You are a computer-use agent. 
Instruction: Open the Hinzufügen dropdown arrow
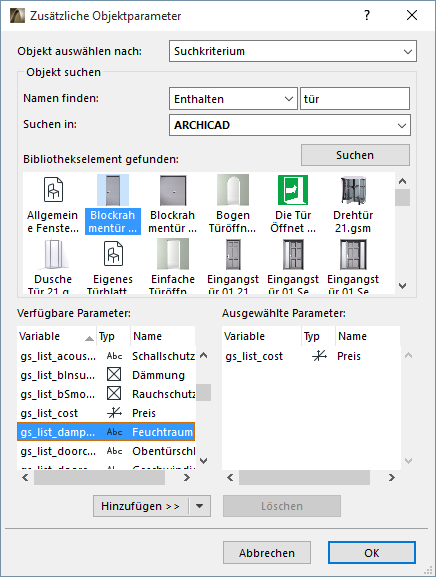(199, 506)
